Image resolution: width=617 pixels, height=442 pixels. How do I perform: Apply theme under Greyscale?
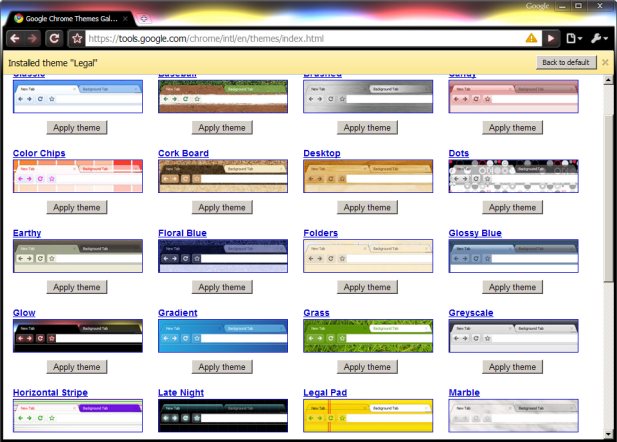pos(512,367)
